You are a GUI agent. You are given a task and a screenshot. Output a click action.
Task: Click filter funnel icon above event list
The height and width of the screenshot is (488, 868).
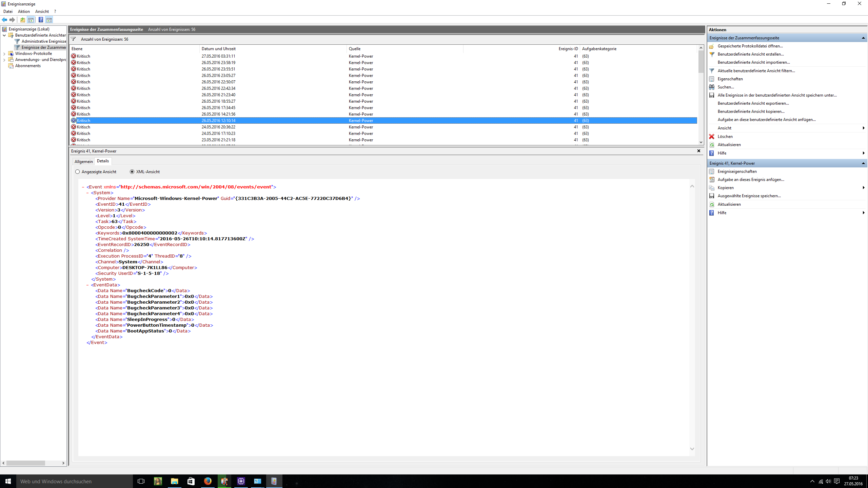click(x=73, y=39)
